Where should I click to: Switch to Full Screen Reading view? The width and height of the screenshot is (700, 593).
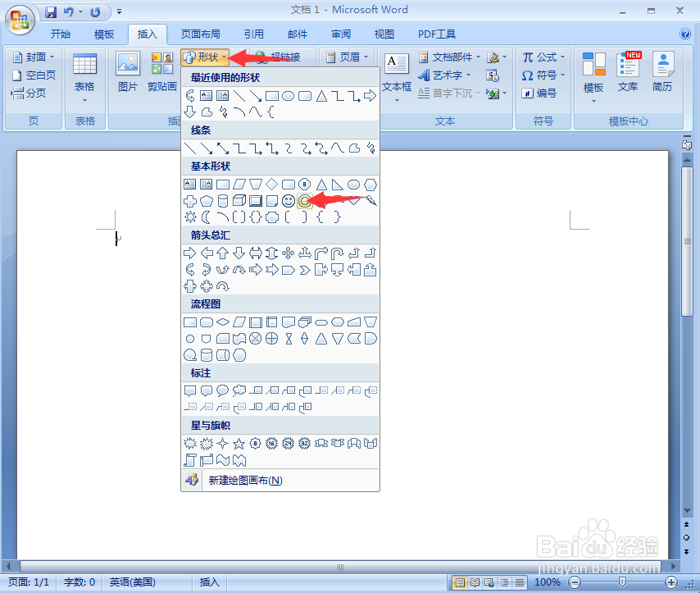(x=475, y=582)
